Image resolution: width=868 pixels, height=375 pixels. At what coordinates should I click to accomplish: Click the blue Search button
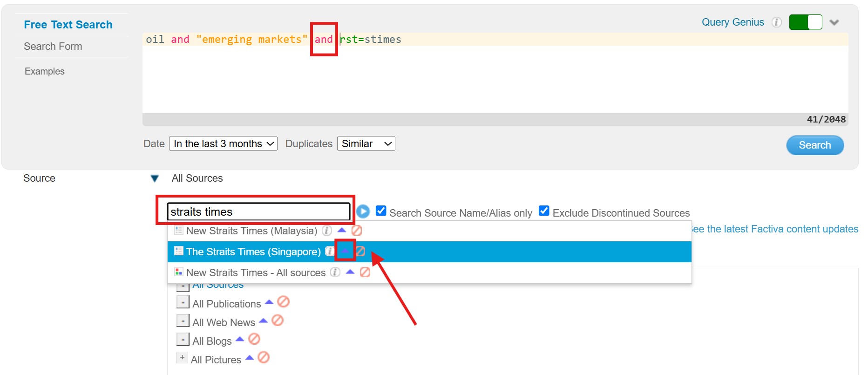pyautogui.click(x=815, y=145)
